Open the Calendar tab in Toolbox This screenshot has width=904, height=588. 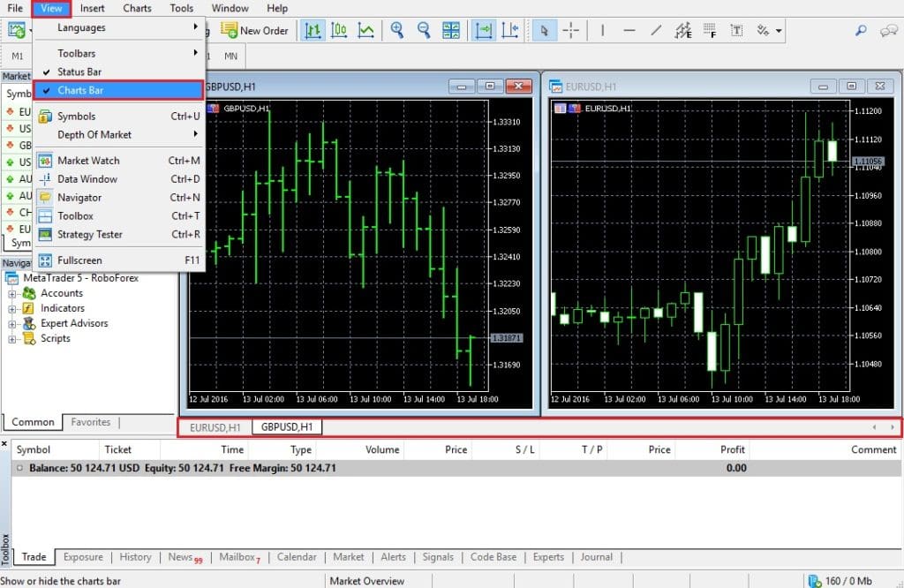pos(297,557)
